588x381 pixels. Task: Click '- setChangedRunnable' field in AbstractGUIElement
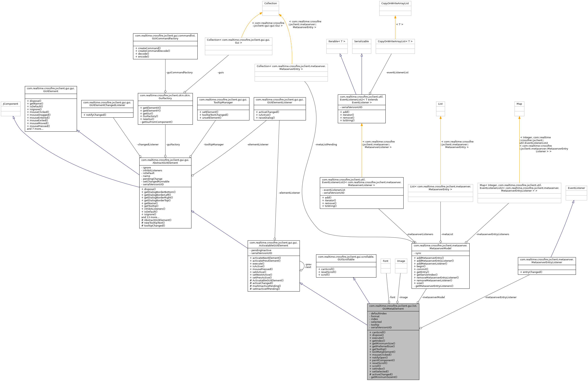[155, 181]
